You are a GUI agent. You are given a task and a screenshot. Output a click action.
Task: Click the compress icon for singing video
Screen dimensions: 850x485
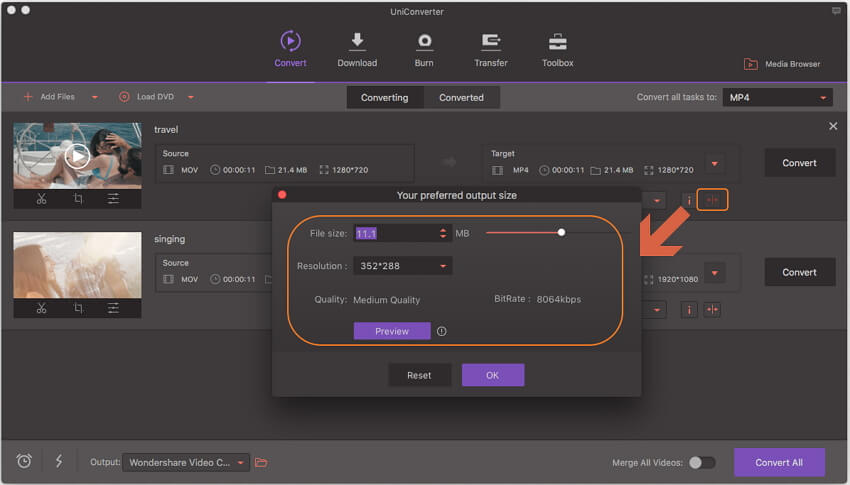712,310
